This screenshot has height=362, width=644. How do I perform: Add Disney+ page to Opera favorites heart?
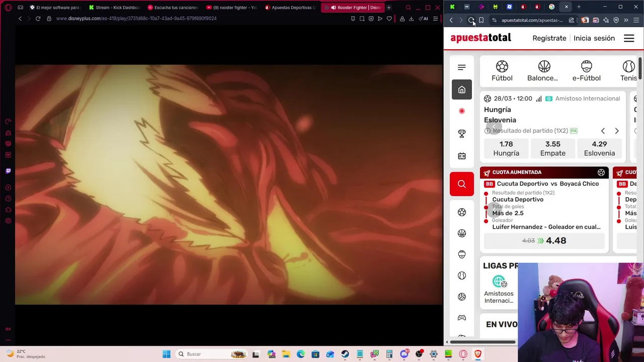click(x=389, y=19)
